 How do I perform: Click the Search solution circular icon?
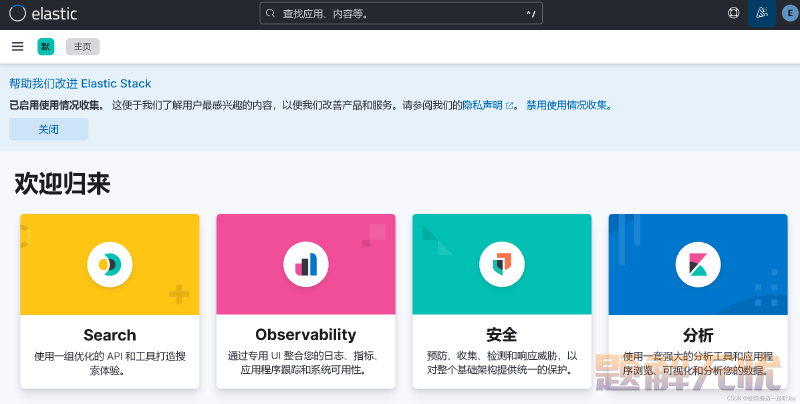click(110, 264)
